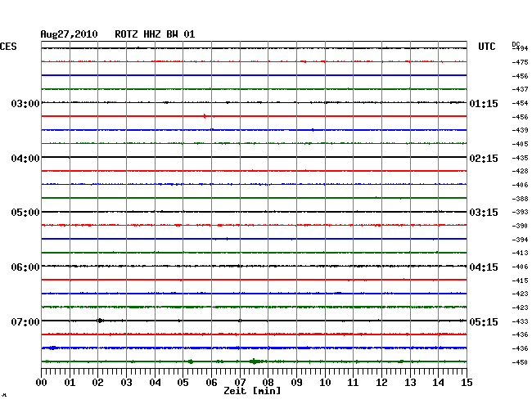The height and width of the screenshot is (404, 532).
Task: Click the date label Aug27,2010
Action: (69, 34)
